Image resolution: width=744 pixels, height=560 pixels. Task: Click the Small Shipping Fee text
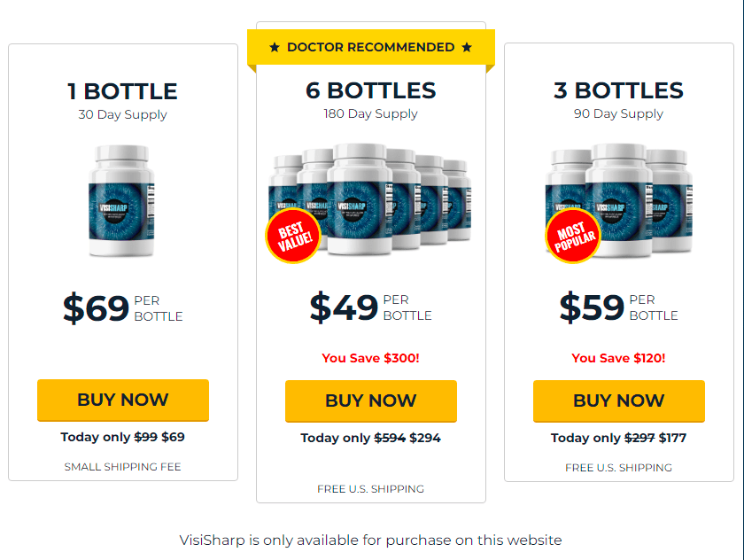(122, 467)
